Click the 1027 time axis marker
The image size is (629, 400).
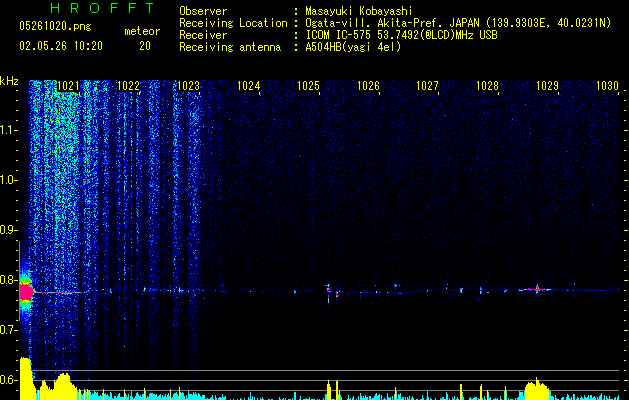(x=428, y=86)
